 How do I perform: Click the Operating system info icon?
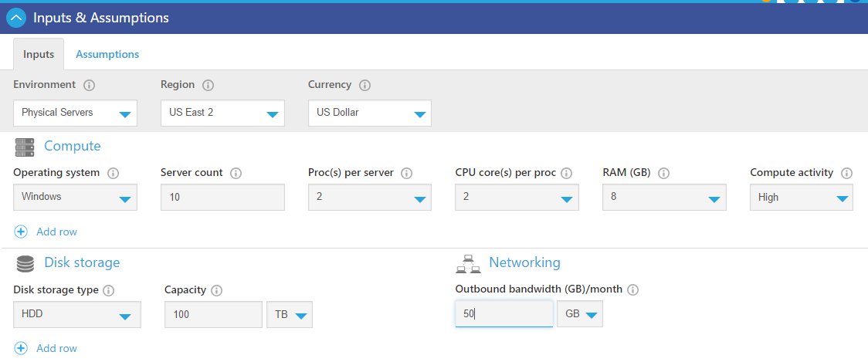[113, 174]
